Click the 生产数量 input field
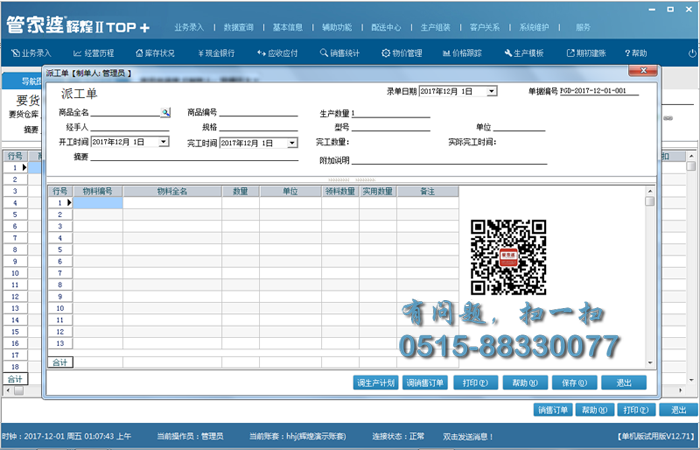 [391, 113]
